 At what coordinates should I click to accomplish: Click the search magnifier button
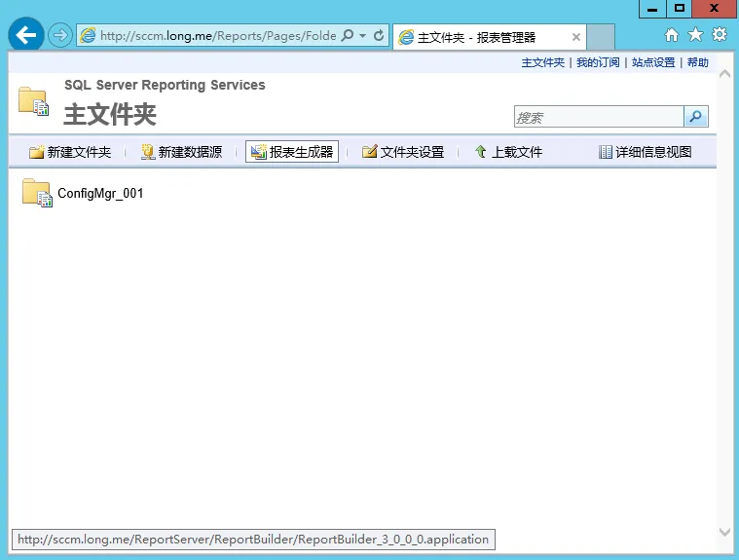click(x=695, y=117)
